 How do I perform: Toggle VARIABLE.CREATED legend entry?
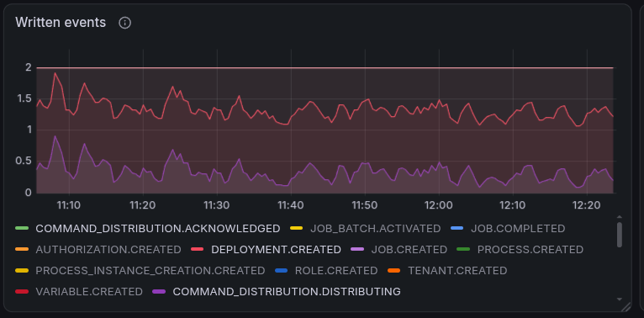[89, 292]
